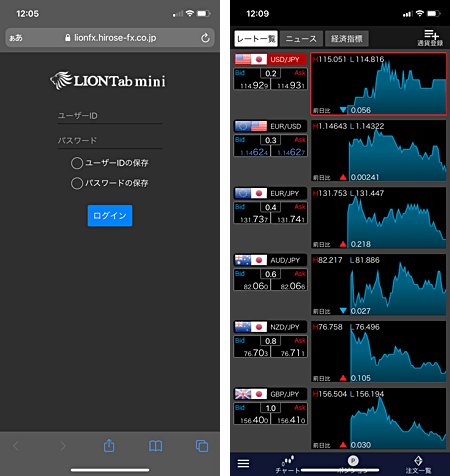Enable ユーザーIDの保存 radio option
The width and height of the screenshot is (450, 476).
click(77, 163)
